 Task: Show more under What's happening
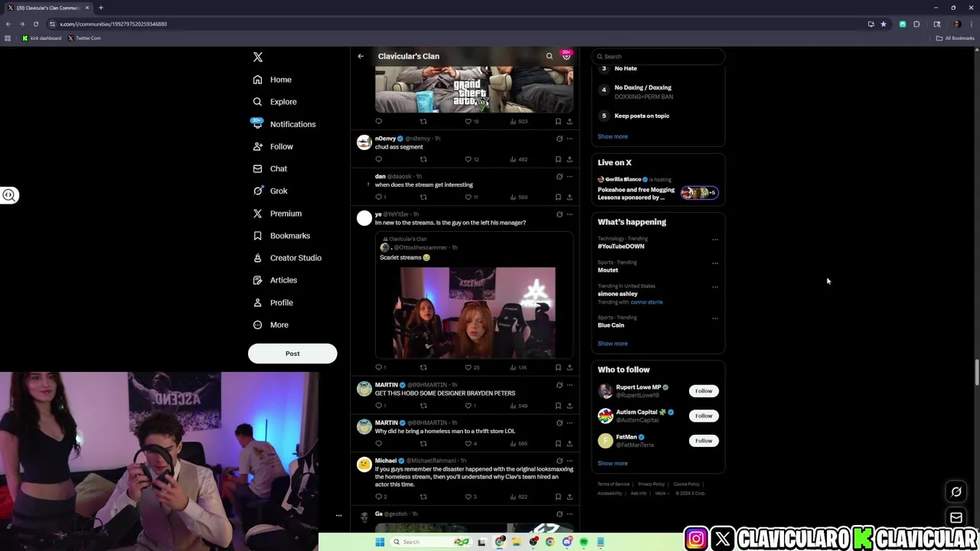point(612,344)
